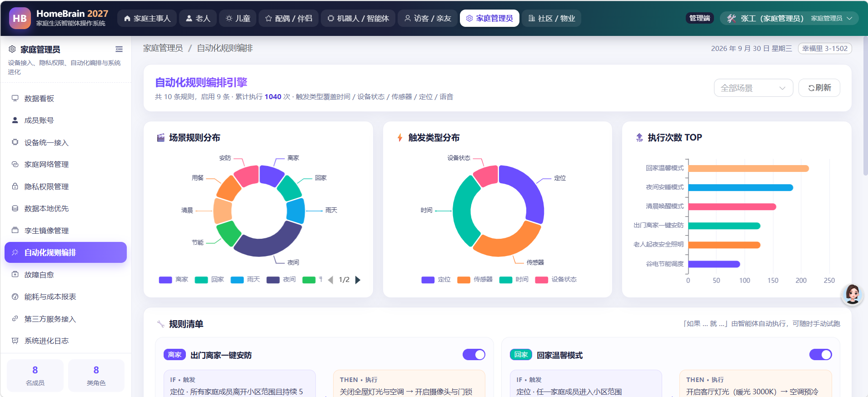Screen dimensions: 868x397
Task: Click previous page arrow in scene legend
Action: coord(330,280)
